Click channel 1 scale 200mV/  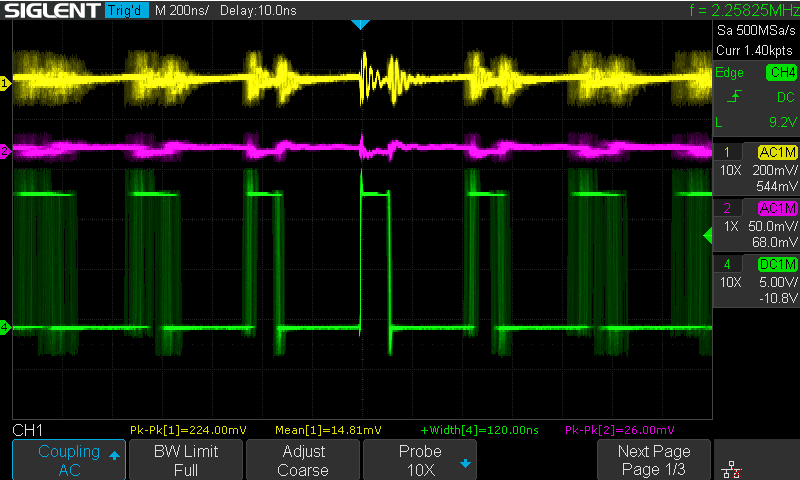(x=774, y=170)
